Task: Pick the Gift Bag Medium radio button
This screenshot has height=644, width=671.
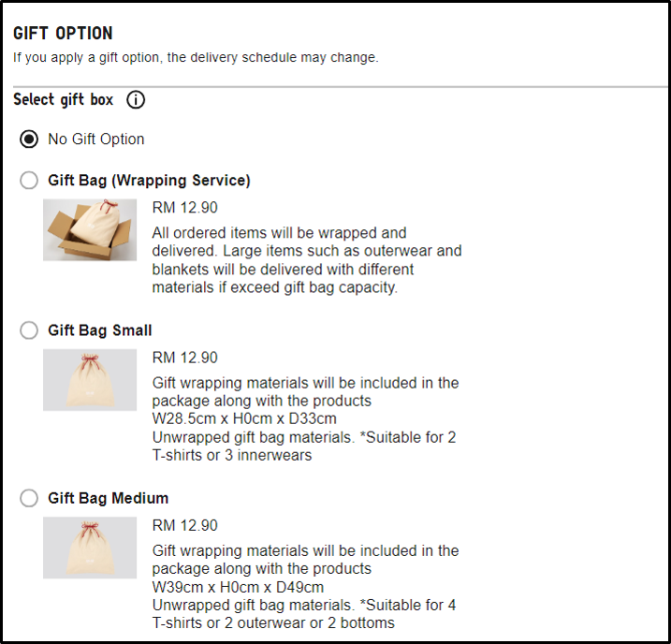Action: [x=30, y=498]
